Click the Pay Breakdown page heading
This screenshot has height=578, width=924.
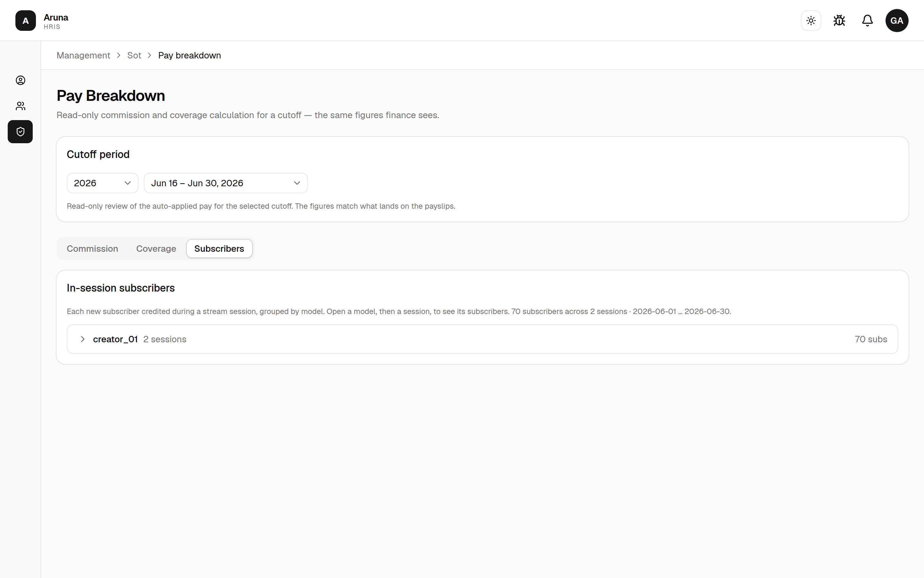[x=111, y=96]
